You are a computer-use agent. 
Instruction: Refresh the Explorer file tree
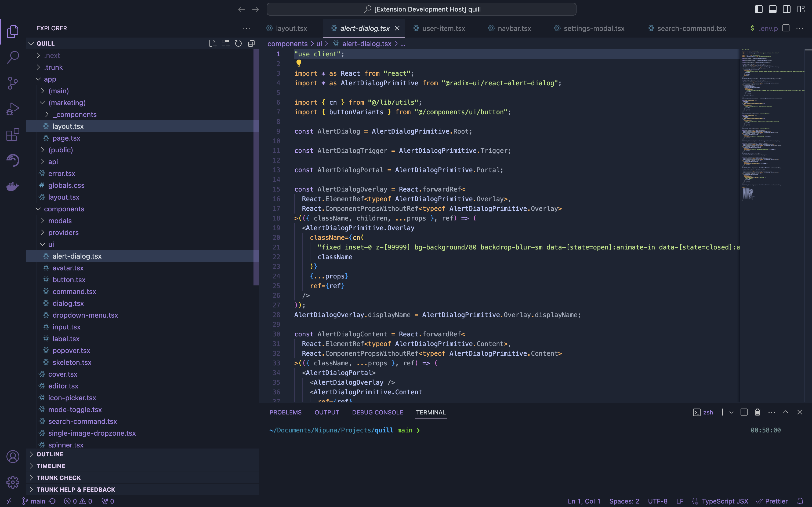point(238,43)
